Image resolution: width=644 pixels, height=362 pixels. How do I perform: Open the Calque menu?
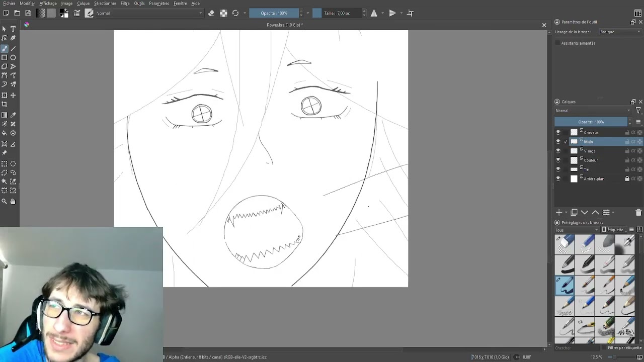(x=84, y=4)
